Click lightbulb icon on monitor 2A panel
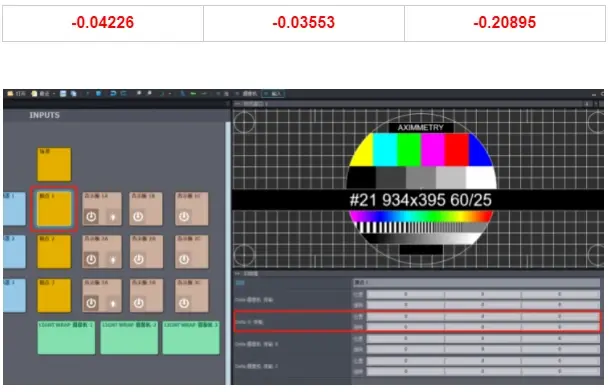This screenshot has width=610, height=392. pos(113,259)
